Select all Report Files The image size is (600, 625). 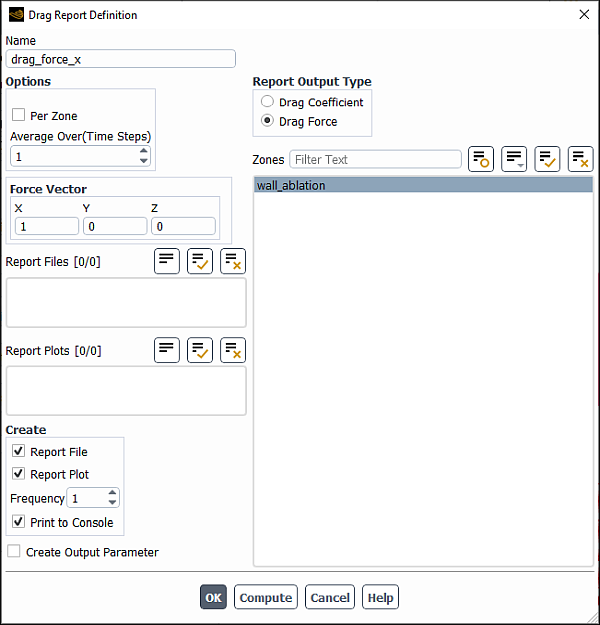pos(200,262)
